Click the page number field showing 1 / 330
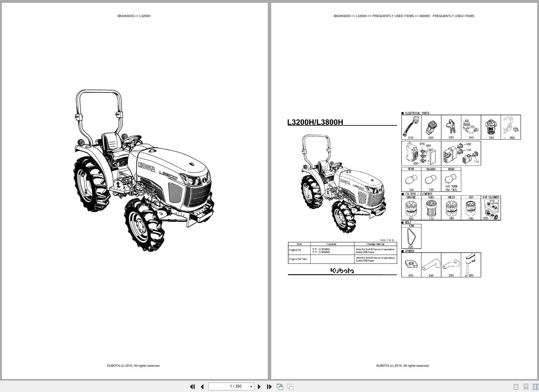 click(231, 386)
